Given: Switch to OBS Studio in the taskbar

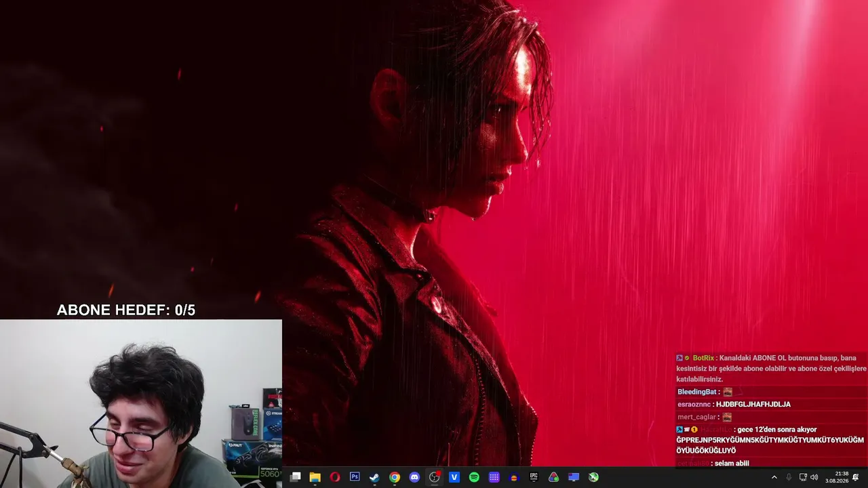Looking at the screenshot, I should tap(435, 477).
